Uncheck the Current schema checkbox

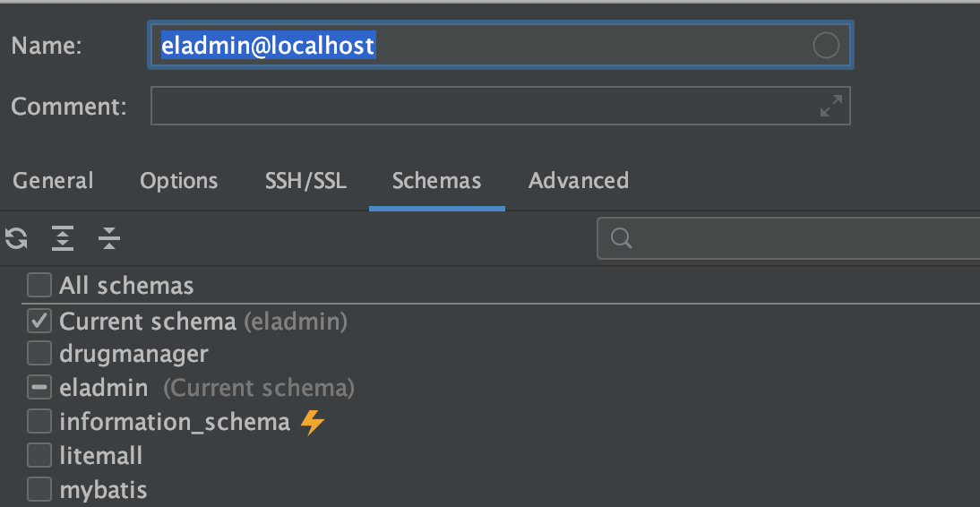point(39,321)
